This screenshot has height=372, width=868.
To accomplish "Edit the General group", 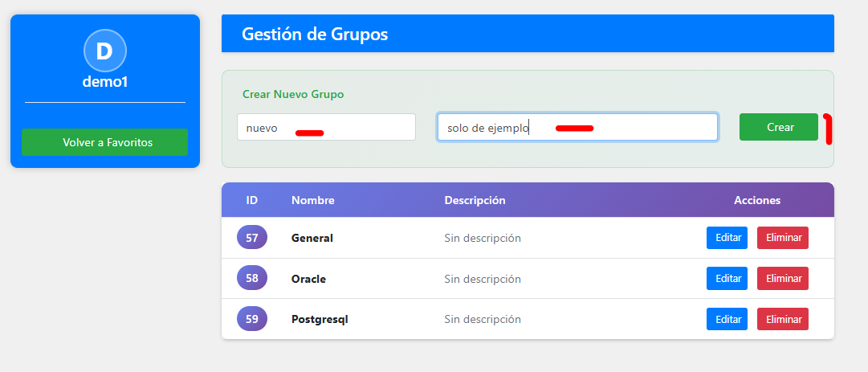I will 727,238.
